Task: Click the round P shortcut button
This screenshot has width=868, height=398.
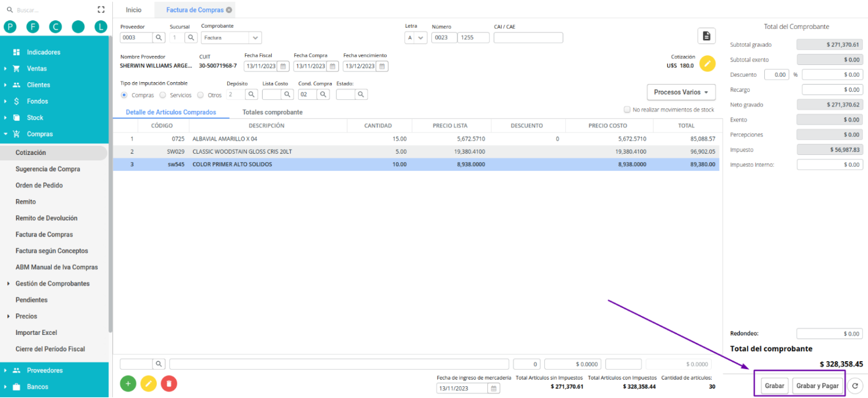Action: point(10,27)
